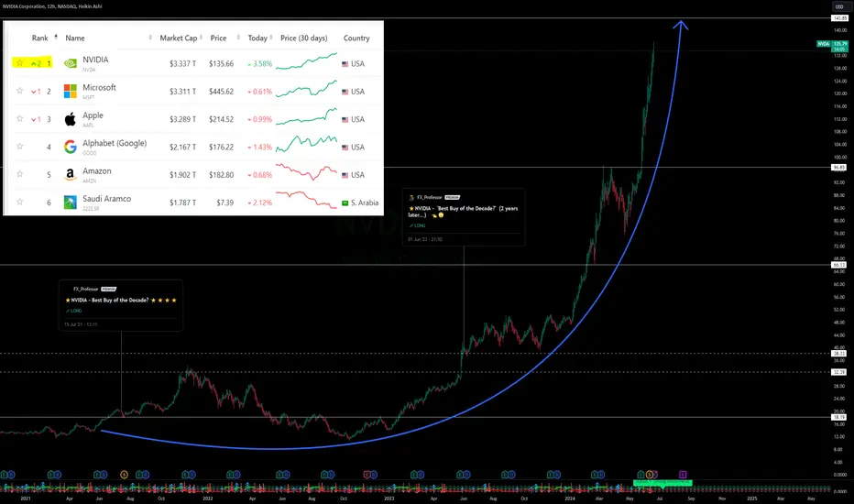Click the sort arrows beside Price header
Image resolution: width=854 pixels, height=504 pixels.
point(238,38)
